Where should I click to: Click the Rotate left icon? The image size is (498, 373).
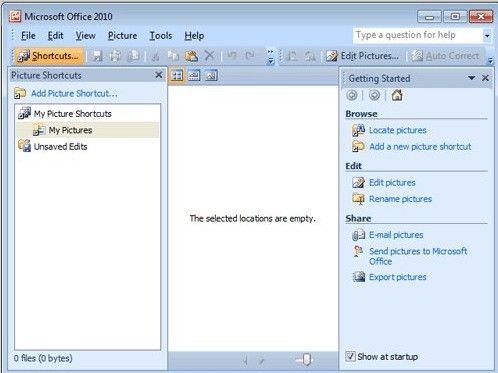pyautogui.click(x=292, y=56)
